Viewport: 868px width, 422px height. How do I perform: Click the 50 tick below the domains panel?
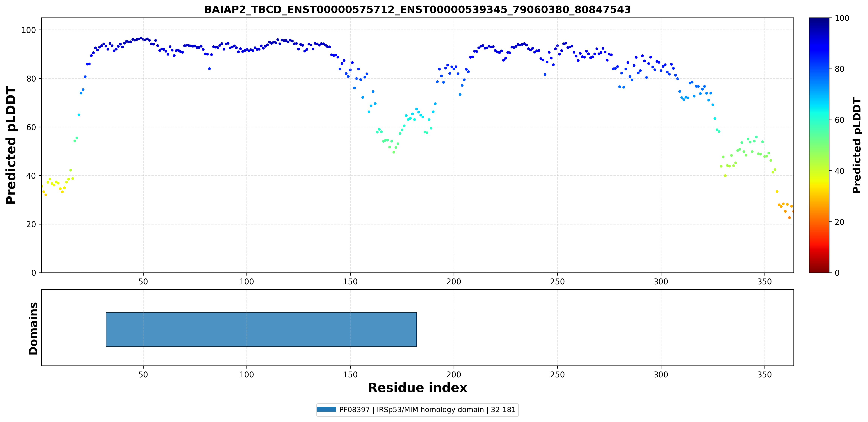[x=143, y=375]
